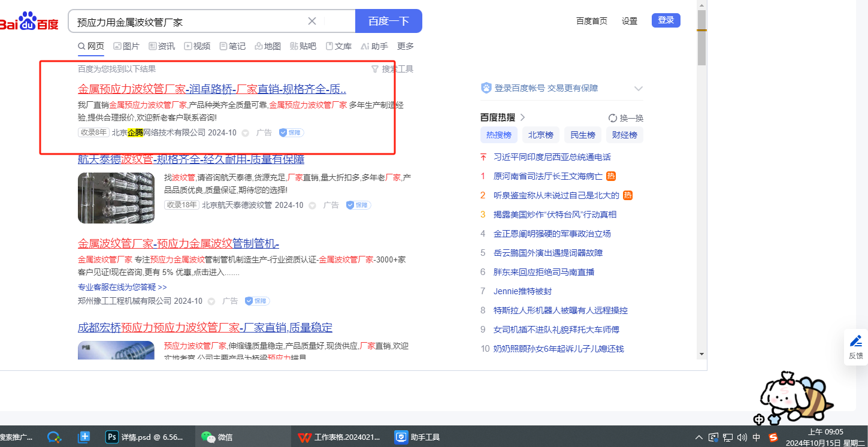Open the 搜索工具 filter icon
Screen dimensions: 868x447
coord(375,69)
